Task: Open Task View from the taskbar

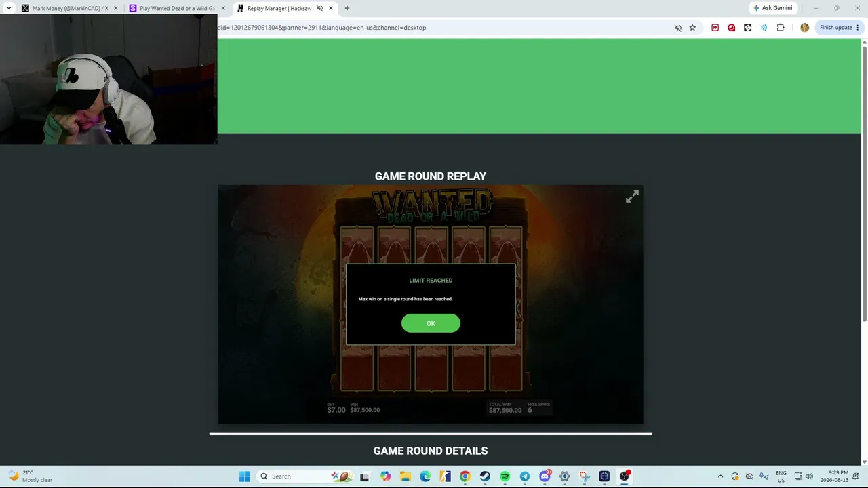Action: 365,476
